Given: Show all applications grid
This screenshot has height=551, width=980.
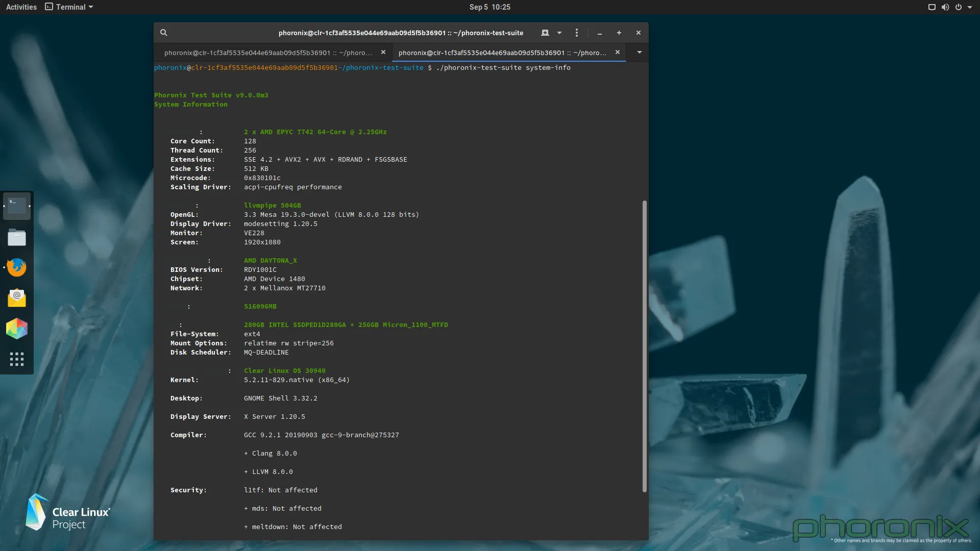Looking at the screenshot, I should coord(17,359).
